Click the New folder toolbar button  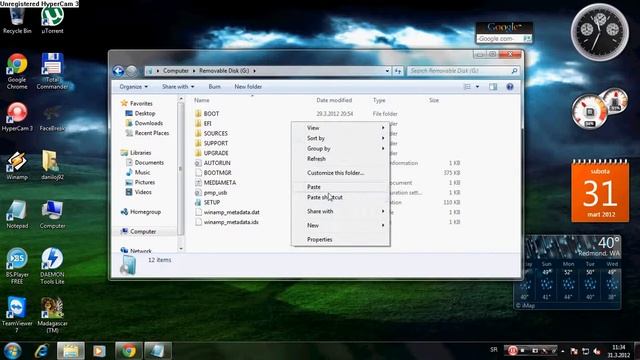click(248, 87)
